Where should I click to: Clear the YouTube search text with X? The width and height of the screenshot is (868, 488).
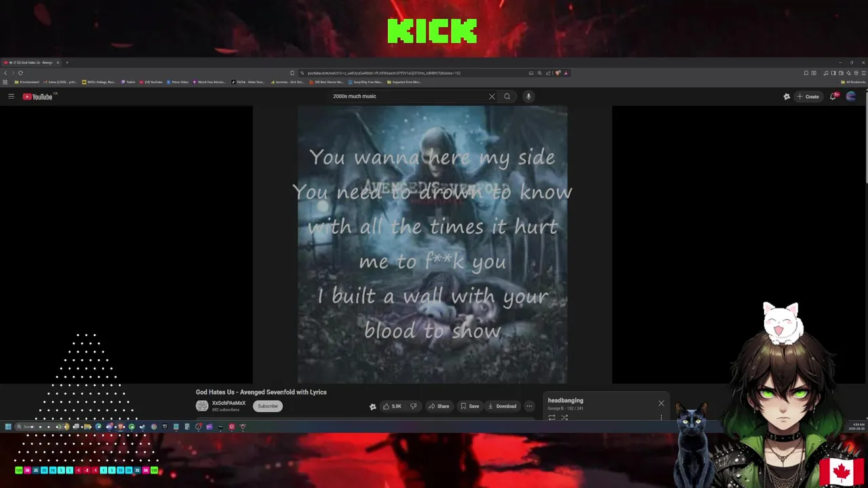492,96
